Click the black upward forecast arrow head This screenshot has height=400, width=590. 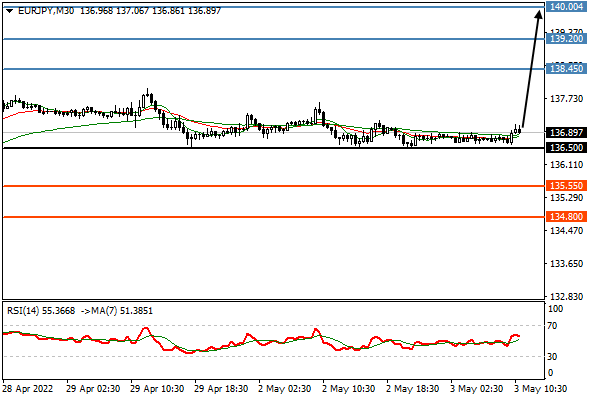pos(539,14)
